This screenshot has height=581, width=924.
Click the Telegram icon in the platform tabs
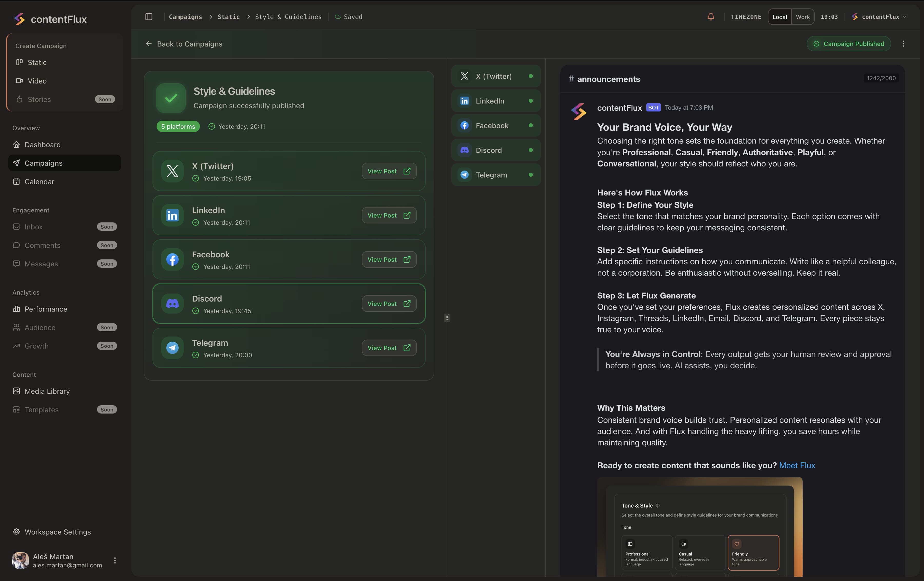tap(464, 175)
